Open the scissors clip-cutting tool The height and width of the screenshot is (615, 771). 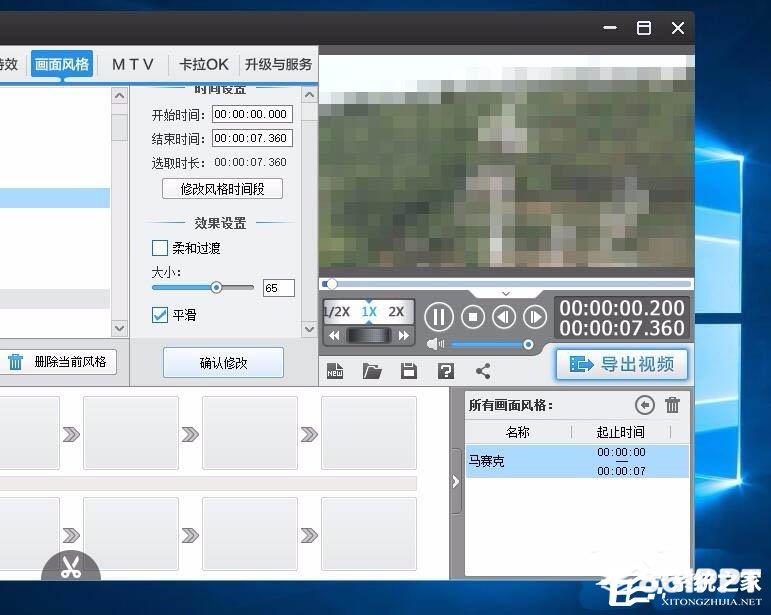coord(71,566)
